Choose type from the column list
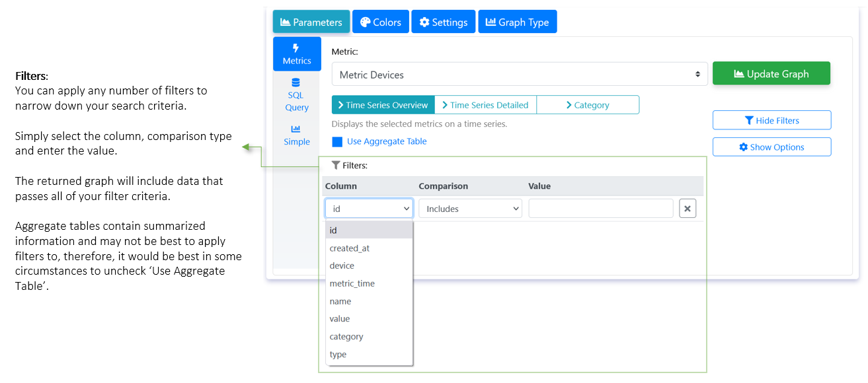The image size is (868, 383). pyautogui.click(x=369, y=355)
